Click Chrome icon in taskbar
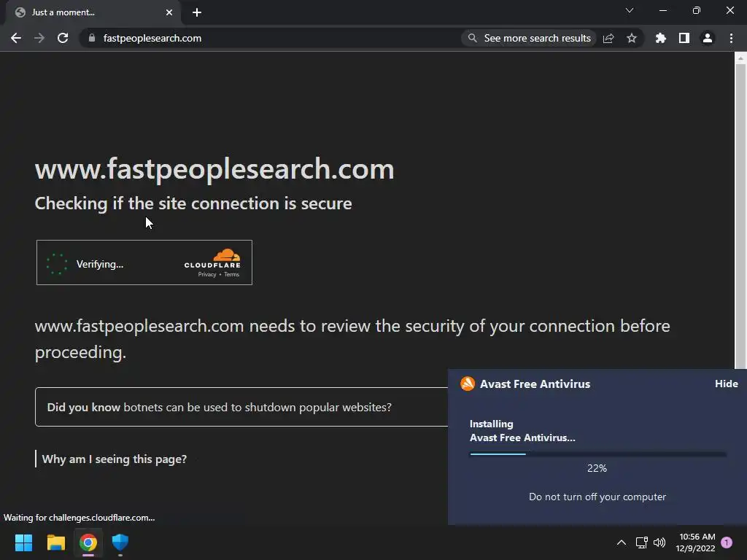The width and height of the screenshot is (747, 560). (88, 542)
